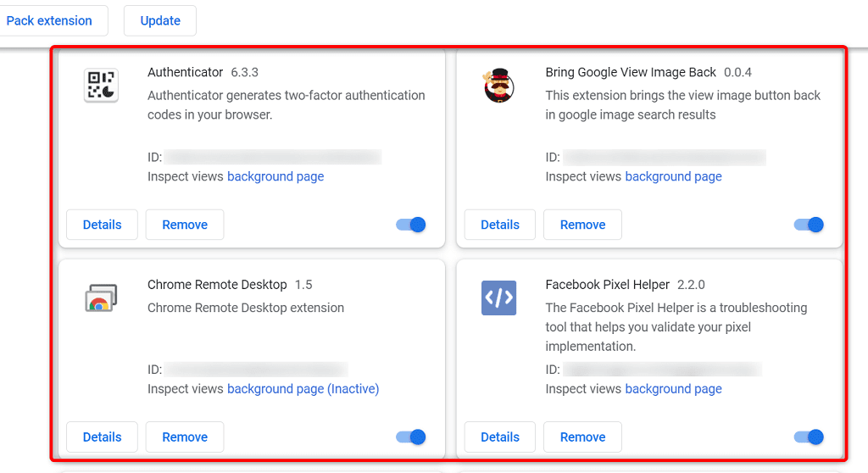Click the Bring Google View Image Back icon
This screenshot has width=868, height=473.
click(x=498, y=86)
